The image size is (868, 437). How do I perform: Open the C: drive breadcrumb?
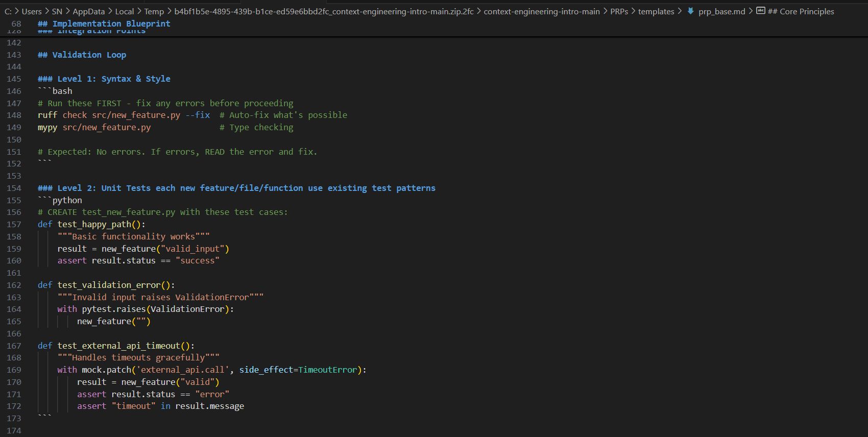point(8,11)
